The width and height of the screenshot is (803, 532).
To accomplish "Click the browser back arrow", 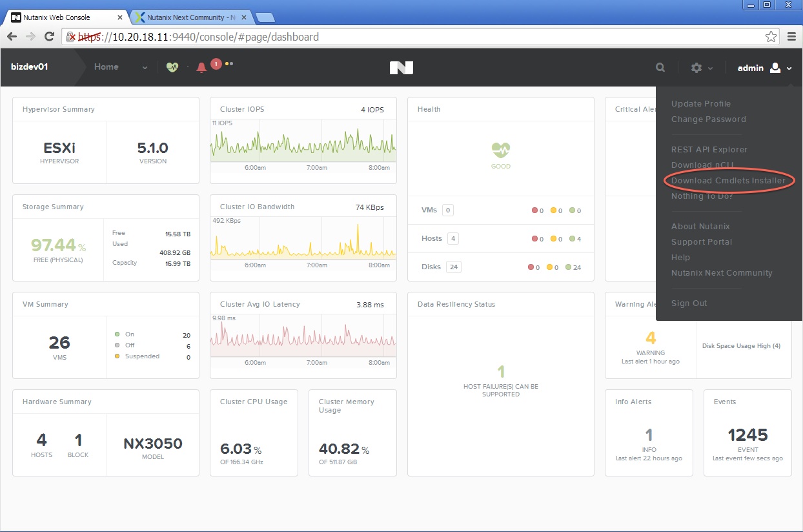I will [12, 37].
